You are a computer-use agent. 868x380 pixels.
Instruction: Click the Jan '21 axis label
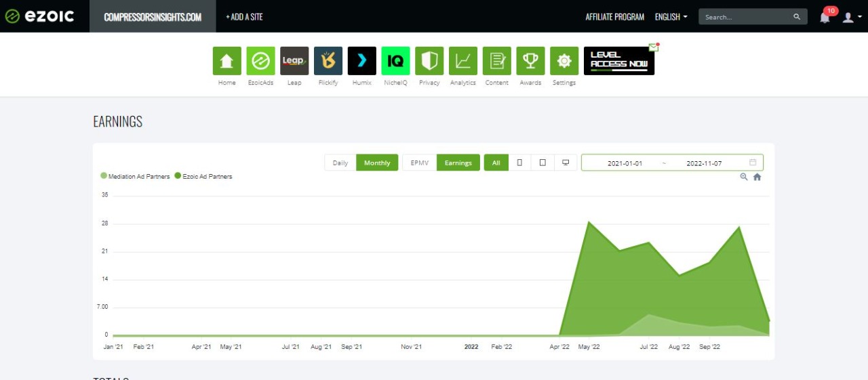pyautogui.click(x=113, y=347)
